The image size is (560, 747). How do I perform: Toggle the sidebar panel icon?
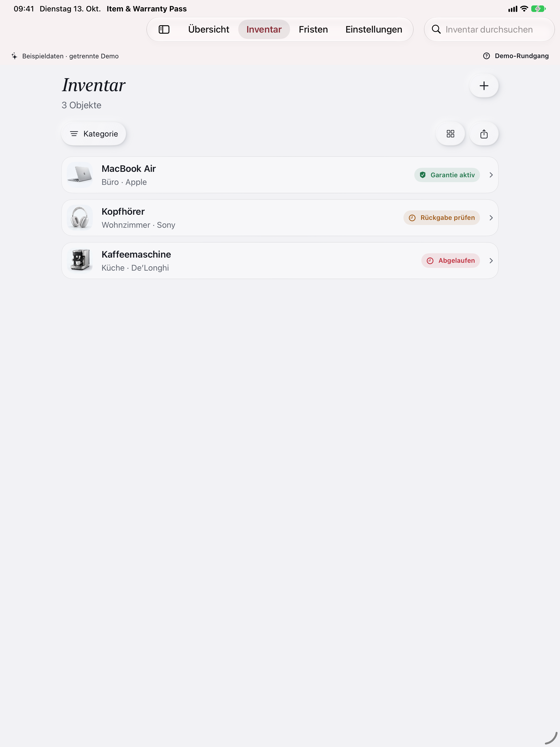click(x=164, y=29)
